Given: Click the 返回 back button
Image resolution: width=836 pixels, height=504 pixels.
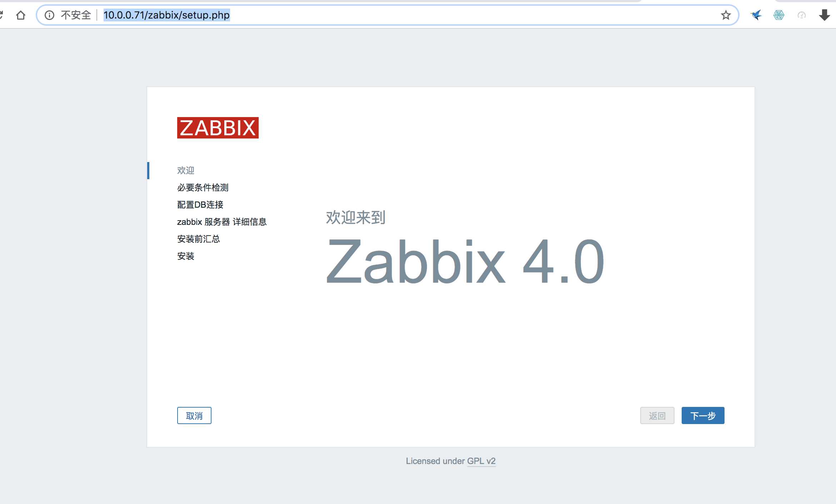Looking at the screenshot, I should coord(657,415).
